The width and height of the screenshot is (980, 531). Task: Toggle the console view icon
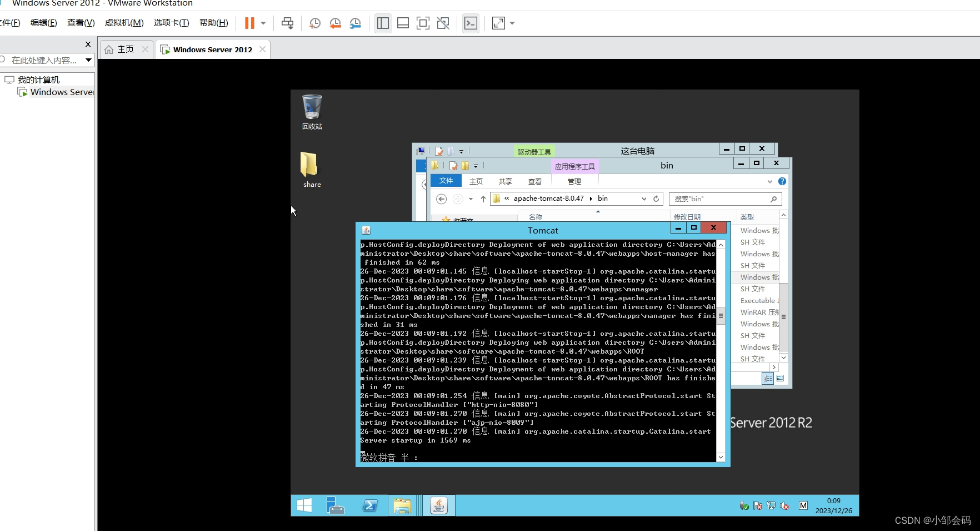(x=471, y=23)
